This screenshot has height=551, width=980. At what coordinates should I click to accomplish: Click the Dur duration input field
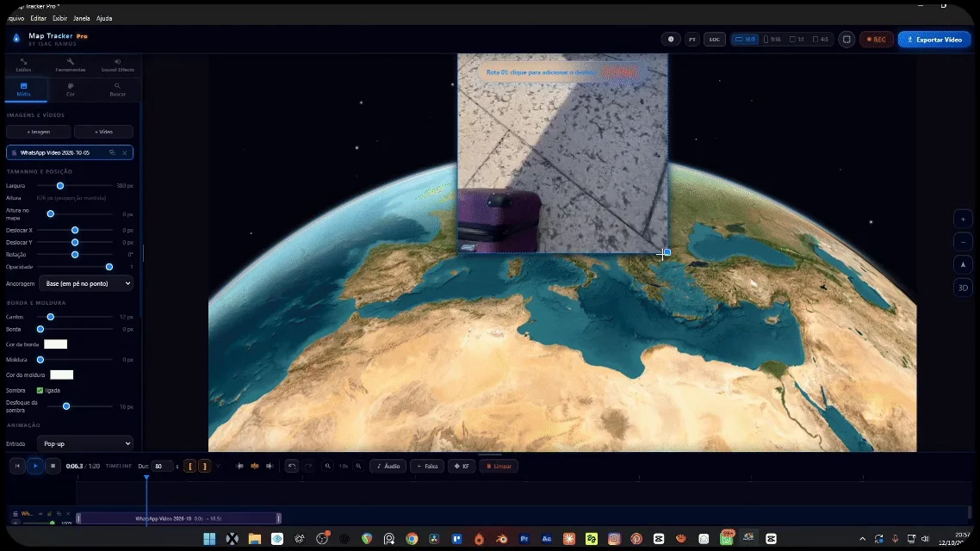point(161,466)
